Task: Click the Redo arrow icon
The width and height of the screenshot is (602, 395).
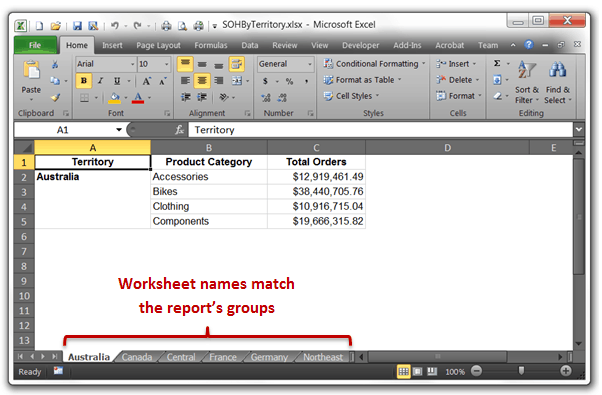Action: [x=137, y=26]
